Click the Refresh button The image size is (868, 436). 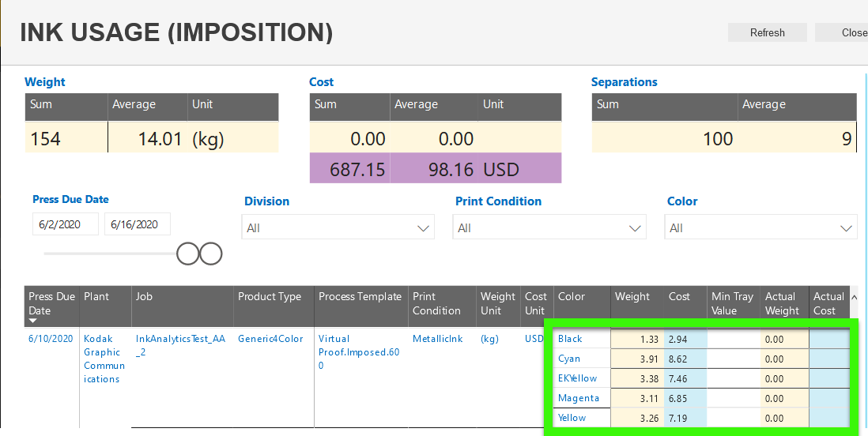(x=768, y=32)
